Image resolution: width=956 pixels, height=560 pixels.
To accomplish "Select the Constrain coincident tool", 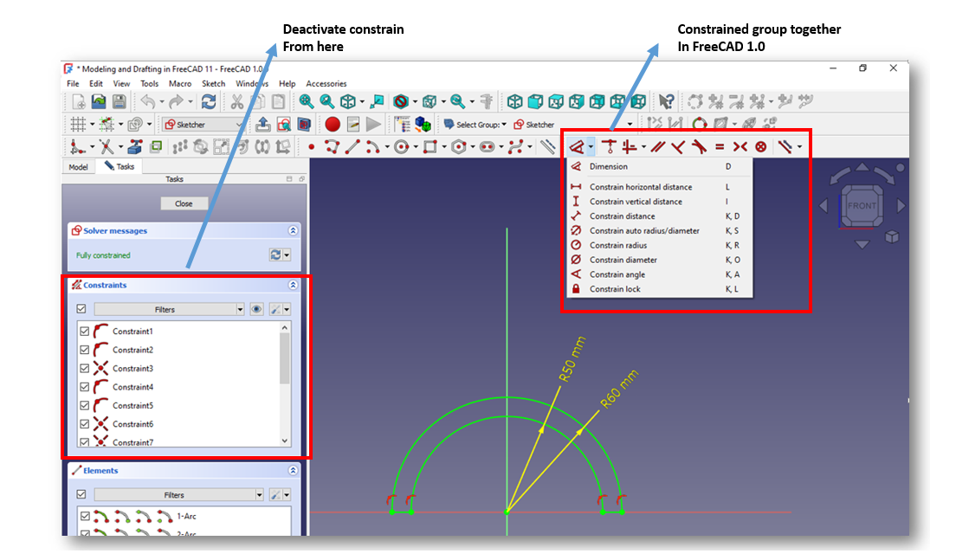I will (x=610, y=147).
